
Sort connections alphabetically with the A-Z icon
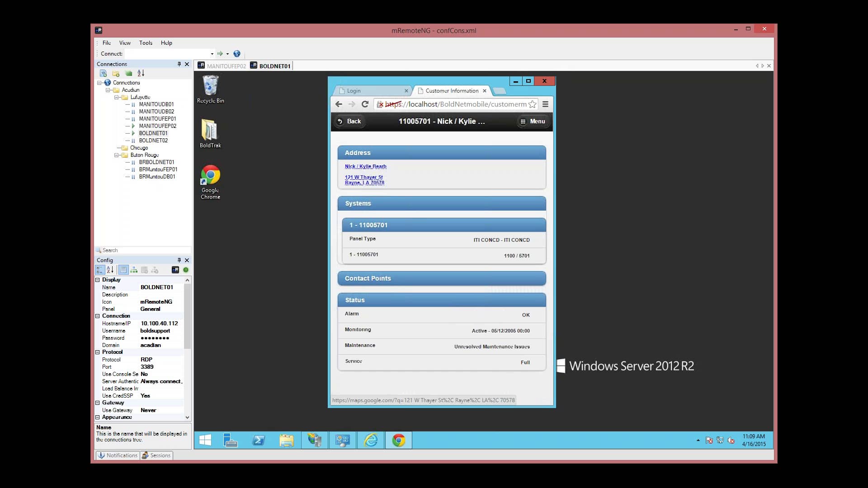click(x=140, y=73)
